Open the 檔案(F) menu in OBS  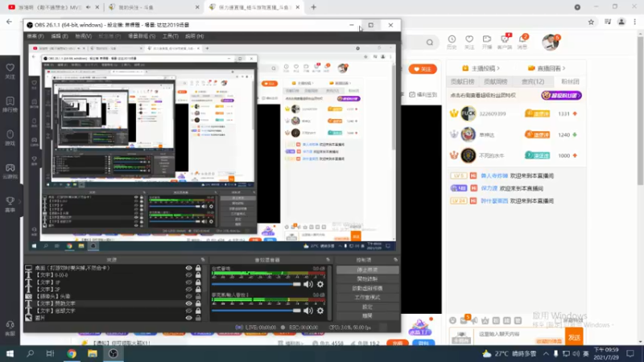(35, 36)
